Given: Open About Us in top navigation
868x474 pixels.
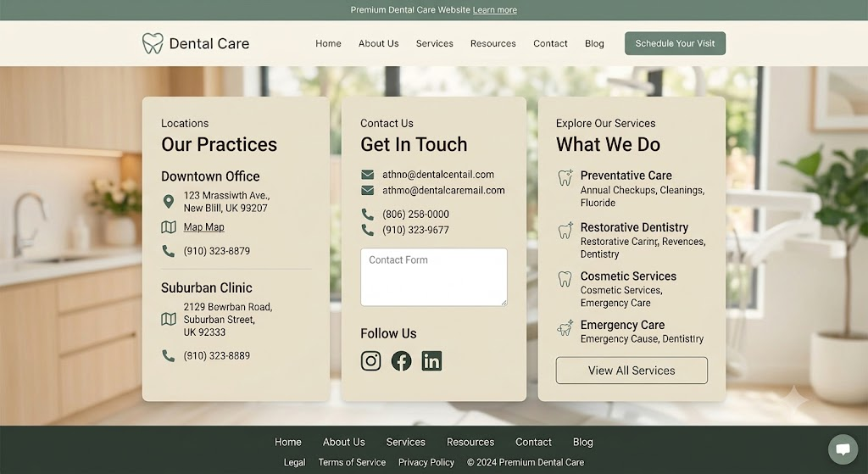Looking at the screenshot, I should pyautogui.click(x=379, y=43).
